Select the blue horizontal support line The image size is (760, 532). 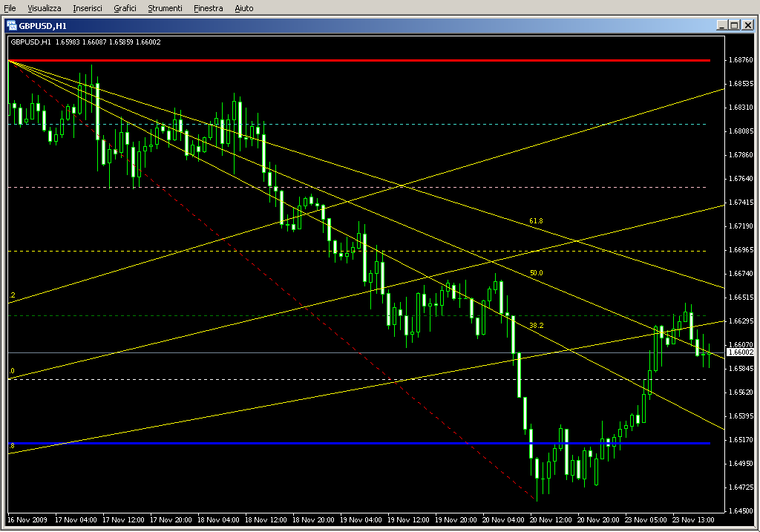point(297,444)
